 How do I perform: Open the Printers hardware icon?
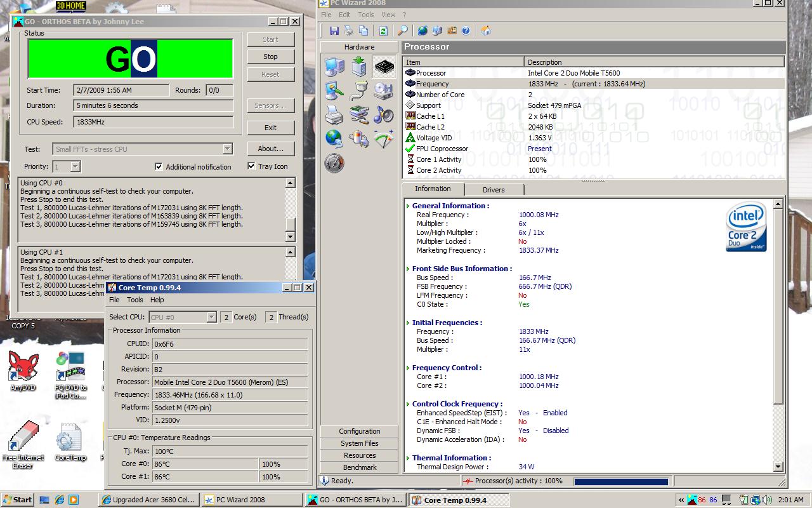tap(334, 115)
